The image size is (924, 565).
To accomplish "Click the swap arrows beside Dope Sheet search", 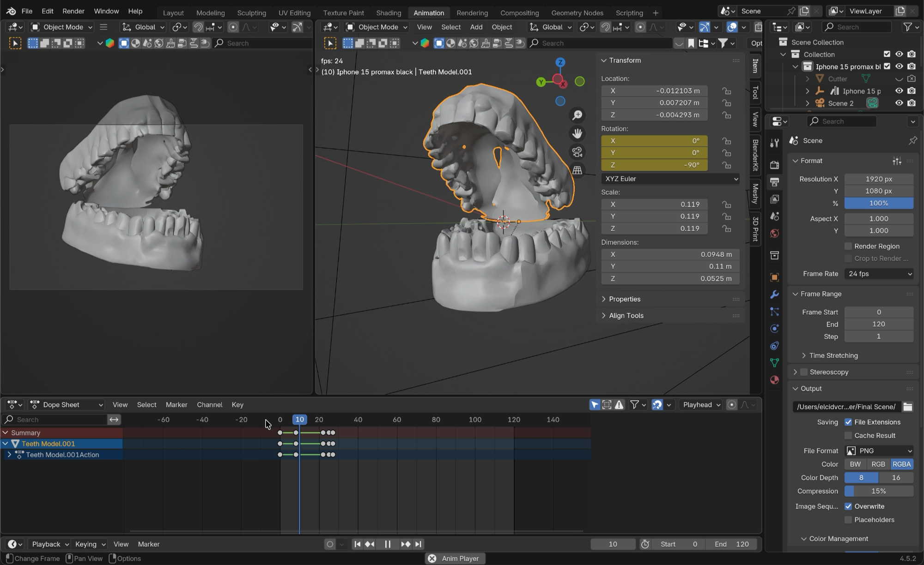I will [x=114, y=420].
